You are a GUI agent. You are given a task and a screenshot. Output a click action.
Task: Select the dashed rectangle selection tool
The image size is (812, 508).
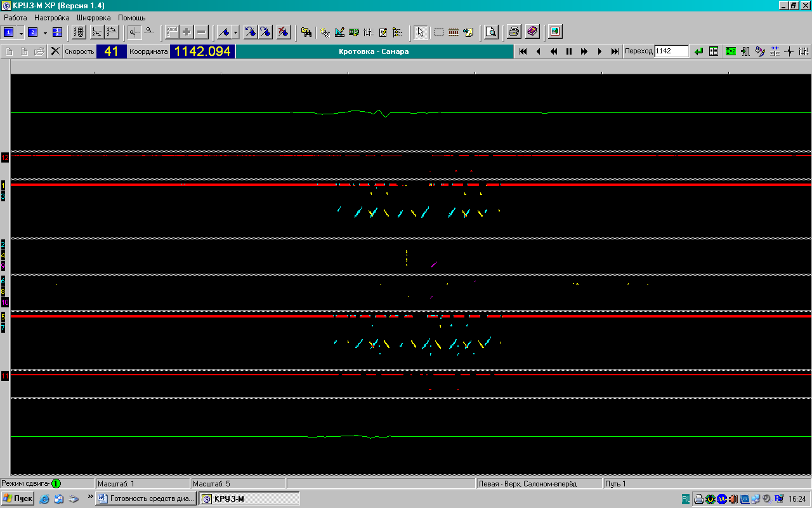point(438,32)
